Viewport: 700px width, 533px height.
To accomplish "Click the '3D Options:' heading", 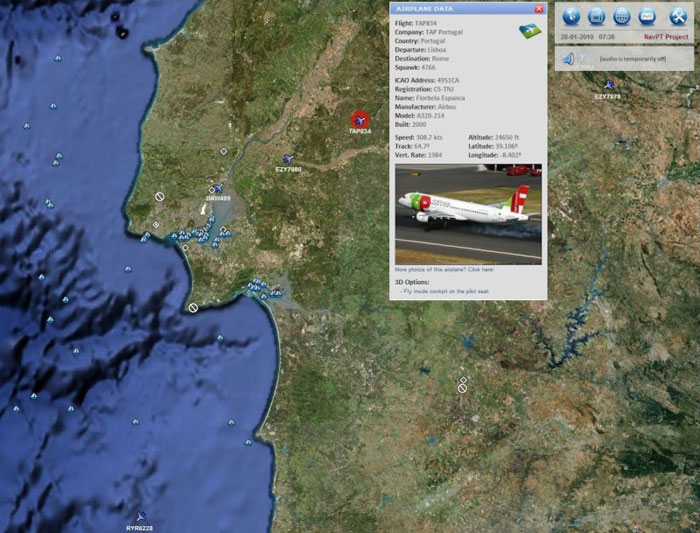I will [x=412, y=282].
